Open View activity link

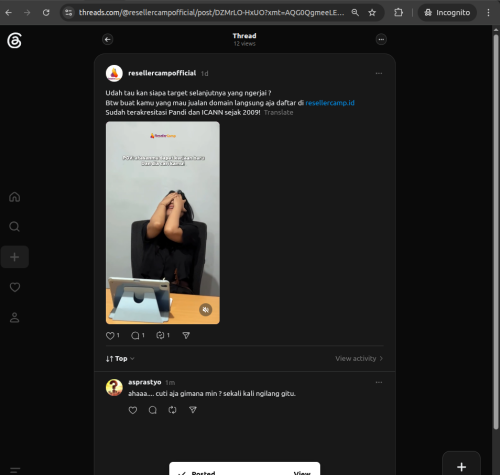tap(359, 359)
